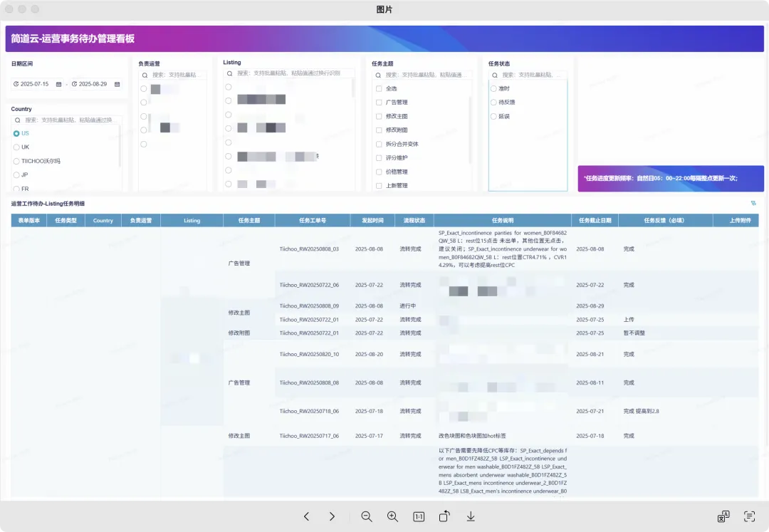Go to the next image
The image size is (769, 532).
pyautogui.click(x=332, y=516)
